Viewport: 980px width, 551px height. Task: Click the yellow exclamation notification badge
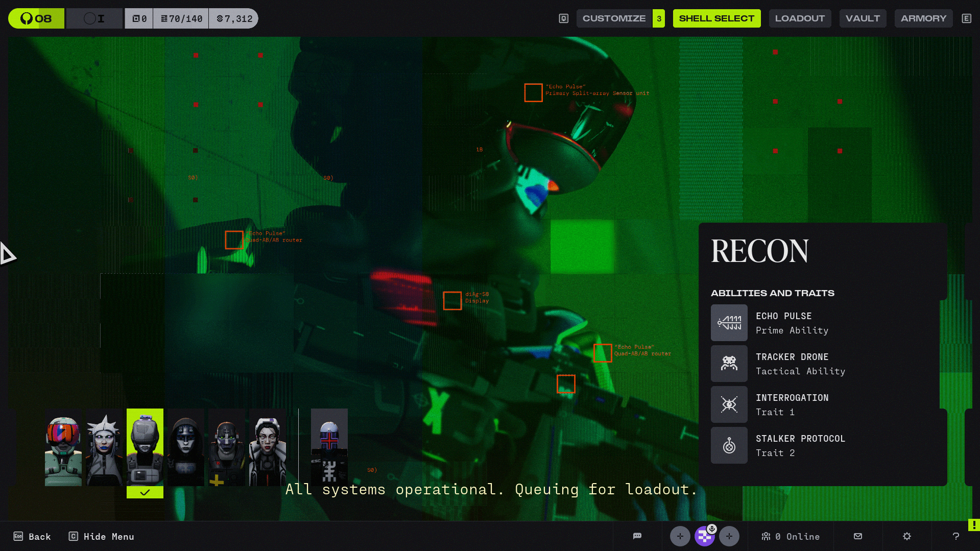pyautogui.click(x=974, y=525)
